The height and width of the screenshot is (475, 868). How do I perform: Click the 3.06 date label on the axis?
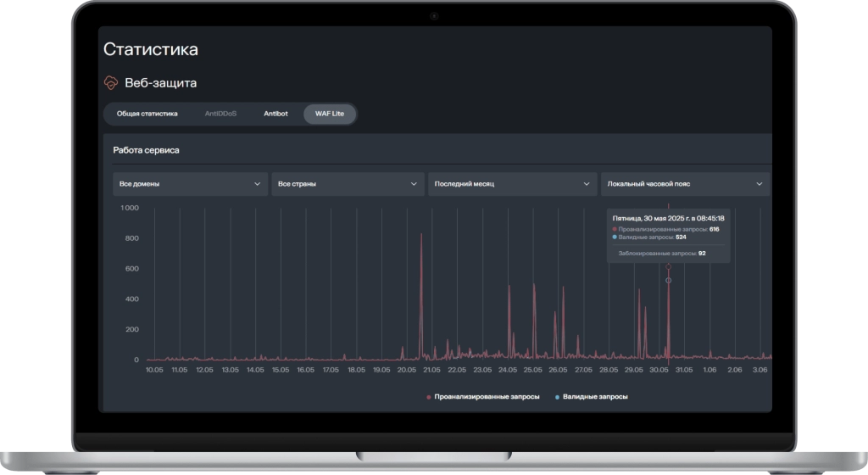coord(760,370)
